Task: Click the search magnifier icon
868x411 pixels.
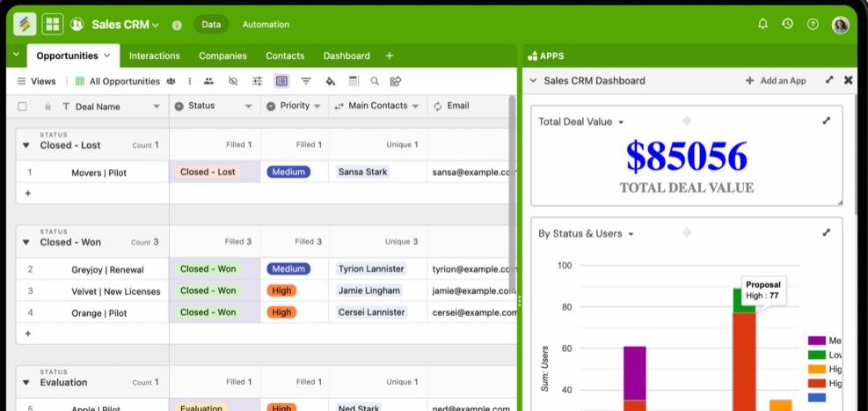Action: pos(375,82)
